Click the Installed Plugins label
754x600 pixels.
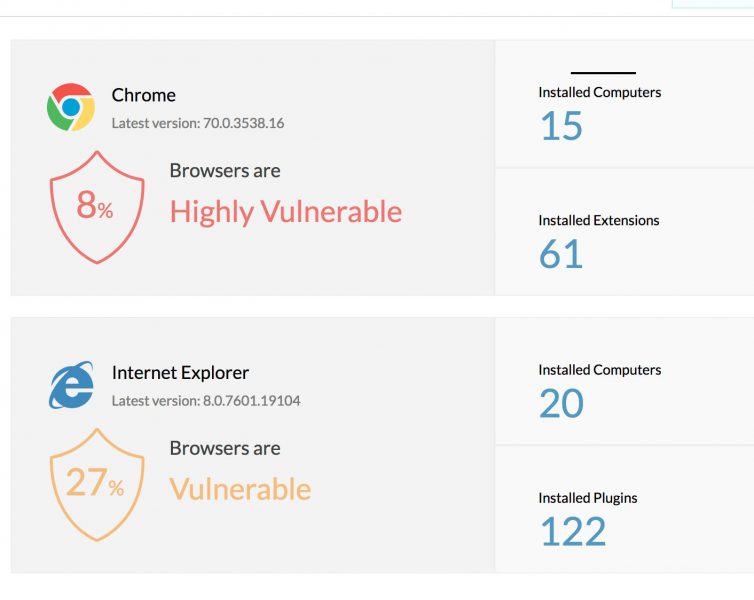(588, 498)
